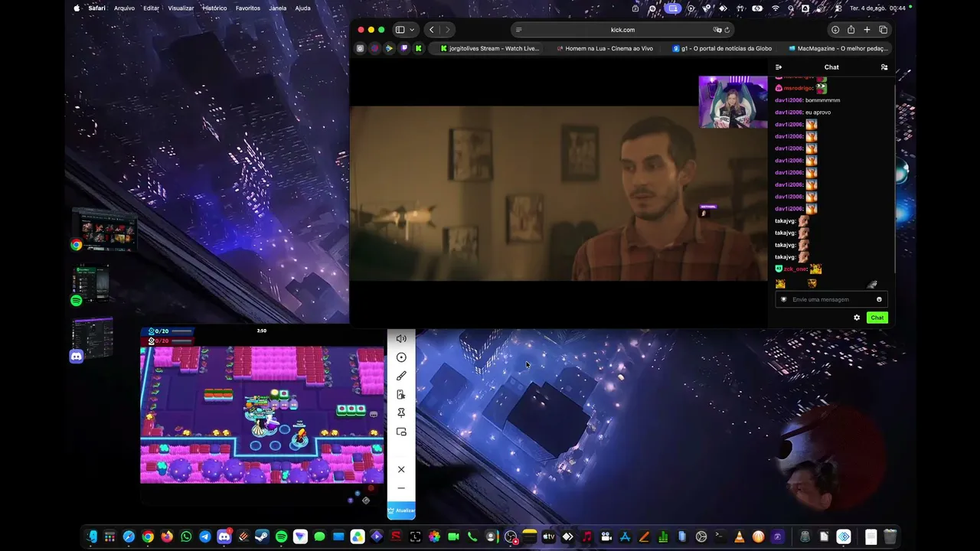
Task: Open chat settings gear
Action: [x=857, y=318]
